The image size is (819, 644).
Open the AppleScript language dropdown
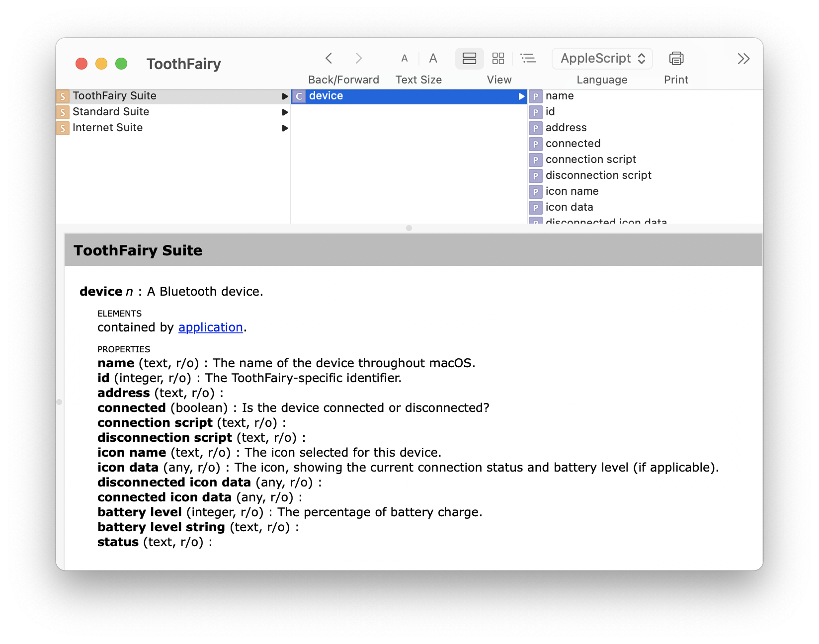pos(602,59)
